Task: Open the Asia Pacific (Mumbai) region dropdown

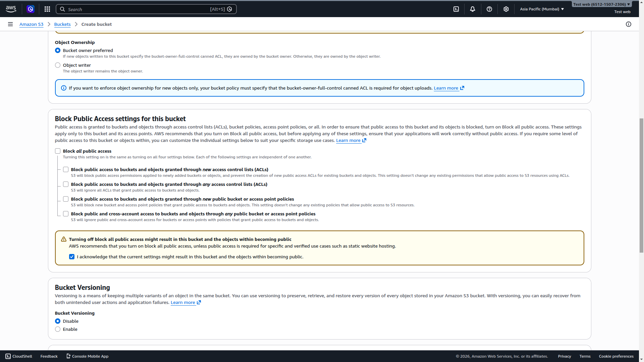Action: pyautogui.click(x=542, y=9)
